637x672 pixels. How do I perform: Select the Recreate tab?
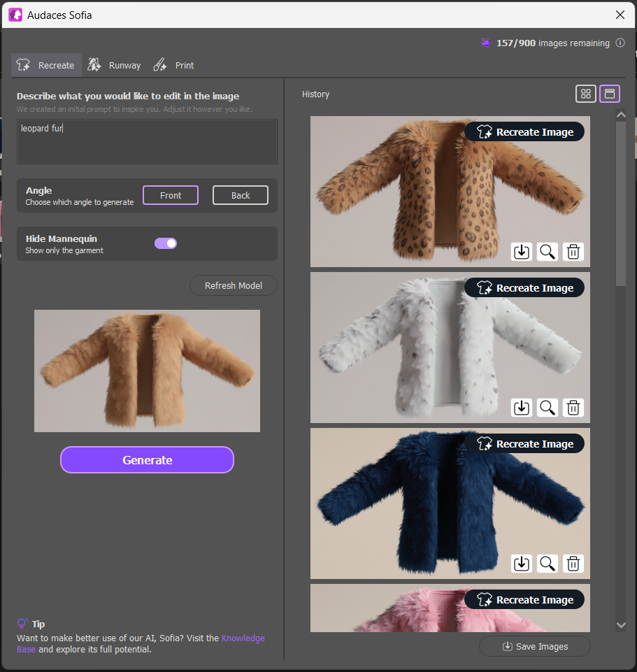[46, 64]
